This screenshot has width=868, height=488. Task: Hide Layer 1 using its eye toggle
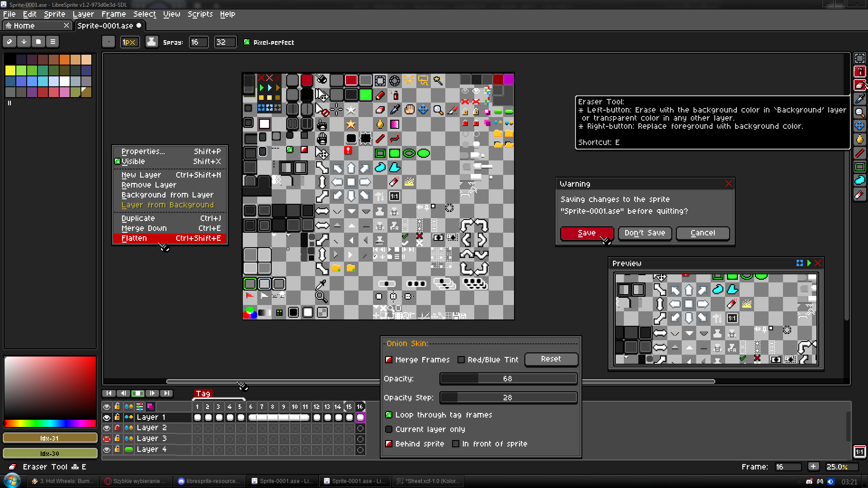[107, 418]
